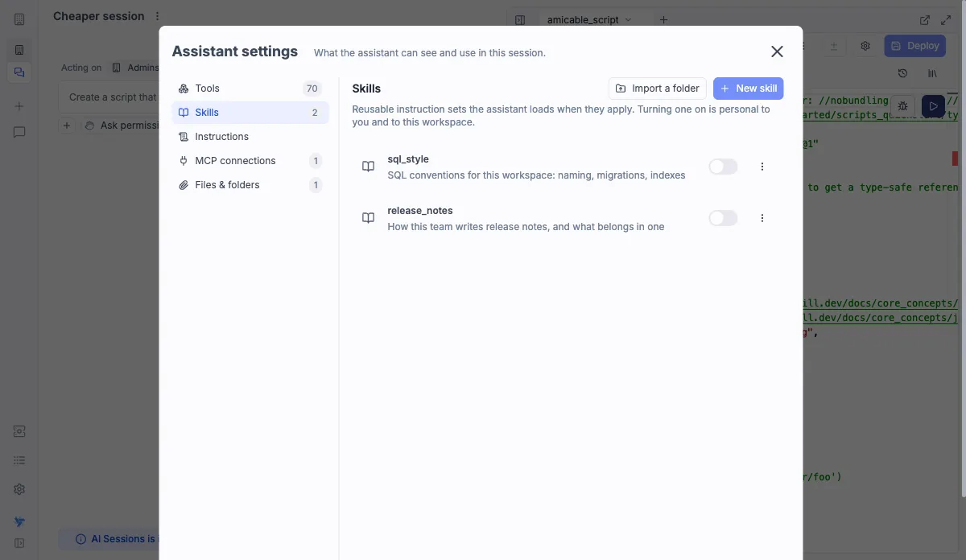Click the list icon in left sidebar
The image size is (966, 560).
point(19,460)
